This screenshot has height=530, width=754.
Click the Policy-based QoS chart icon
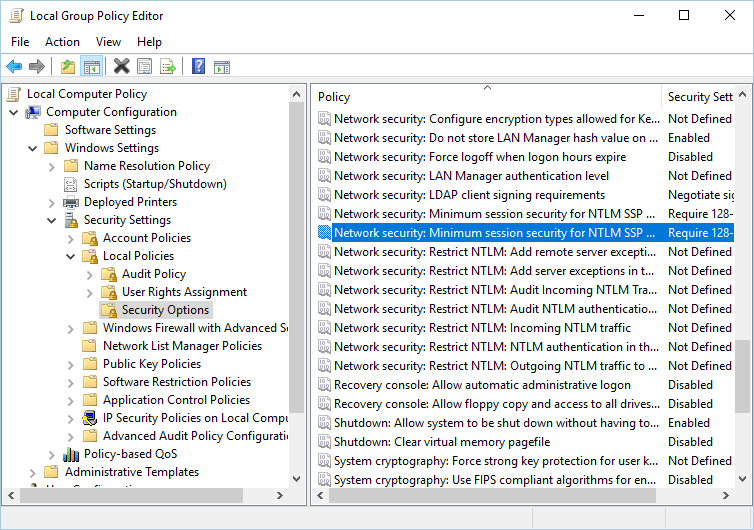coord(71,454)
